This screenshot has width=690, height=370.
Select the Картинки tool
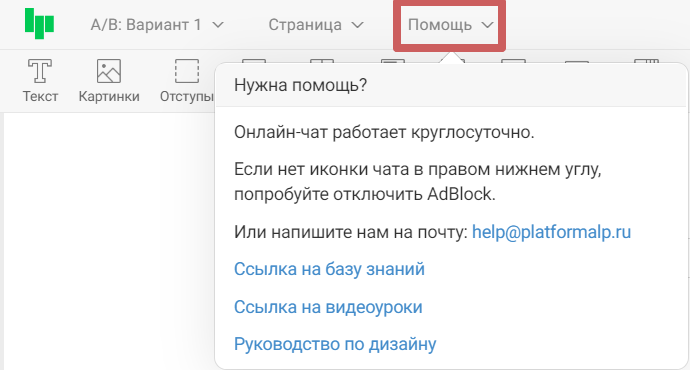[x=109, y=81]
